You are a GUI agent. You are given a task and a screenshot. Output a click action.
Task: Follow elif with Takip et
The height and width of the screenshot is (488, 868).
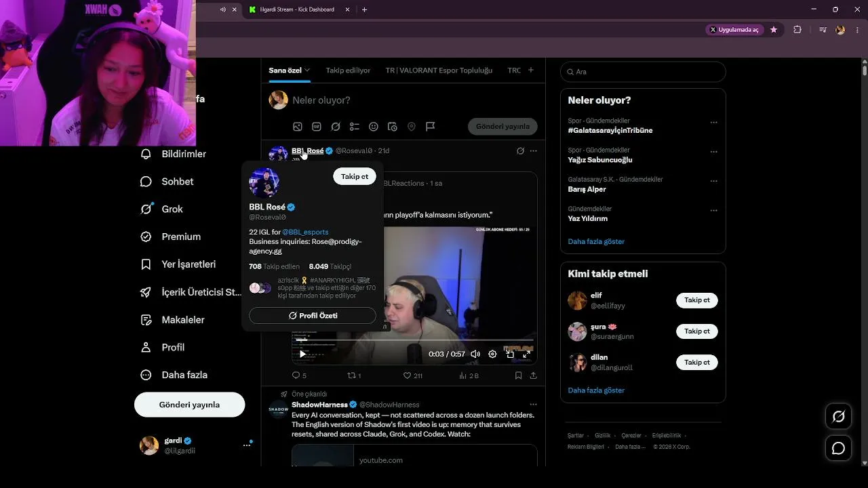(x=697, y=300)
